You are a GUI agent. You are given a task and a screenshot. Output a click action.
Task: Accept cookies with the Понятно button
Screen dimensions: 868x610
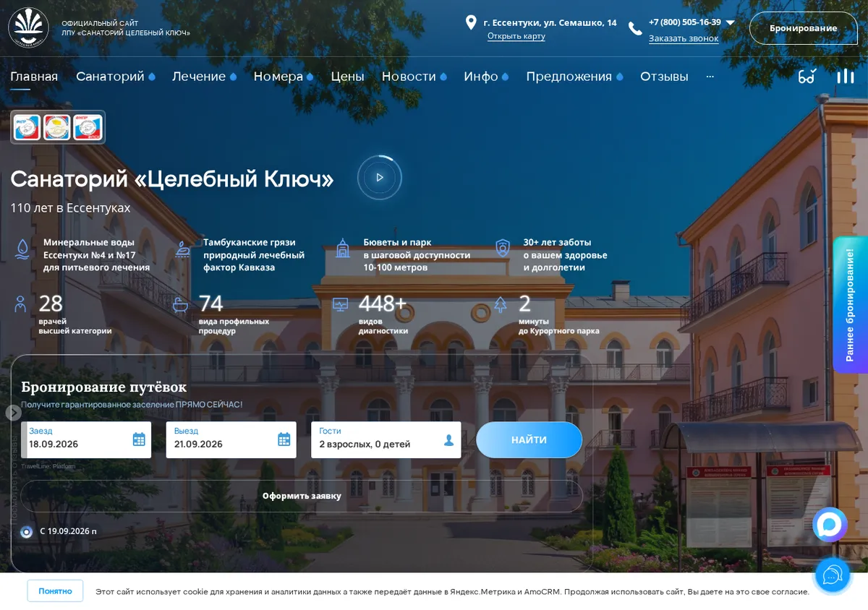(x=55, y=590)
